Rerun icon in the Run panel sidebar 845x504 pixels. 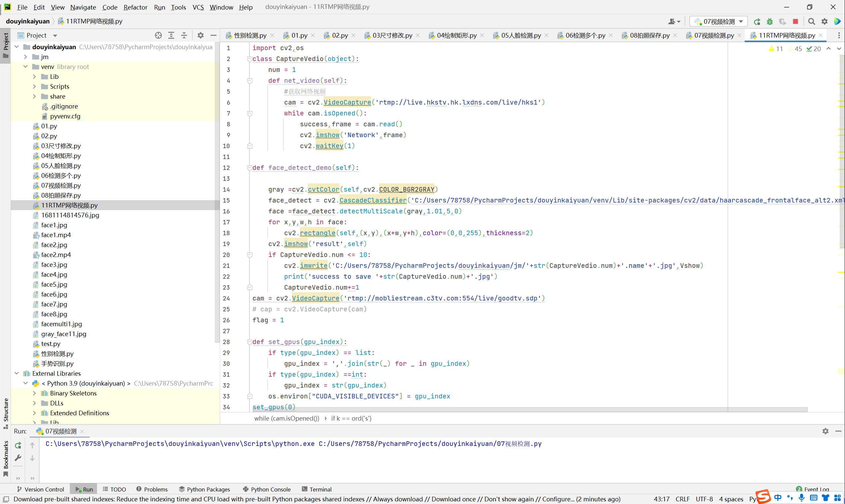18,445
